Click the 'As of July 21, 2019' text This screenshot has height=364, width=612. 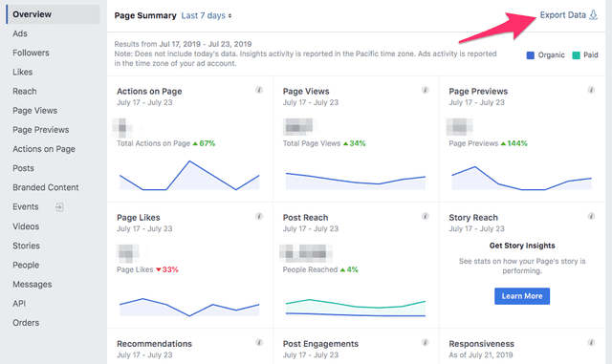481,355
